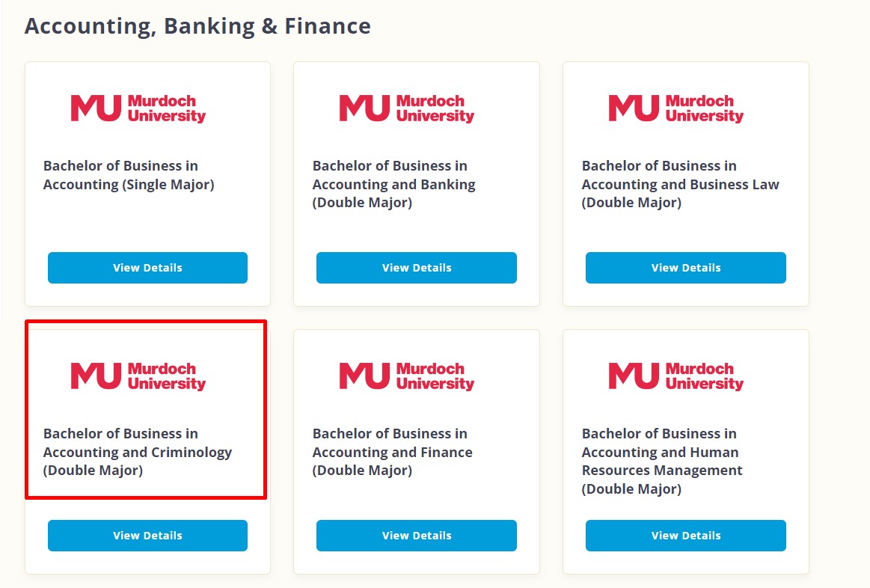
Task: Click Murdoch University logo on Human Resources Management card
Action: (676, 376)
